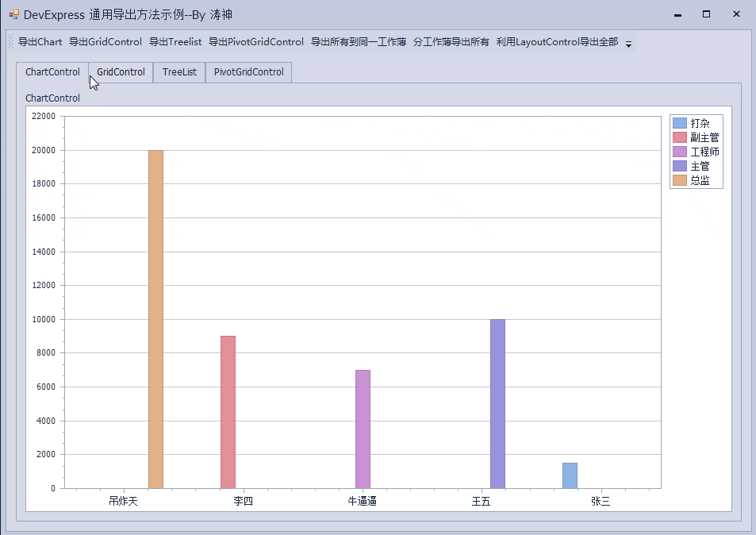Click the orange bar for 吊炸天

tap(155, 319)
